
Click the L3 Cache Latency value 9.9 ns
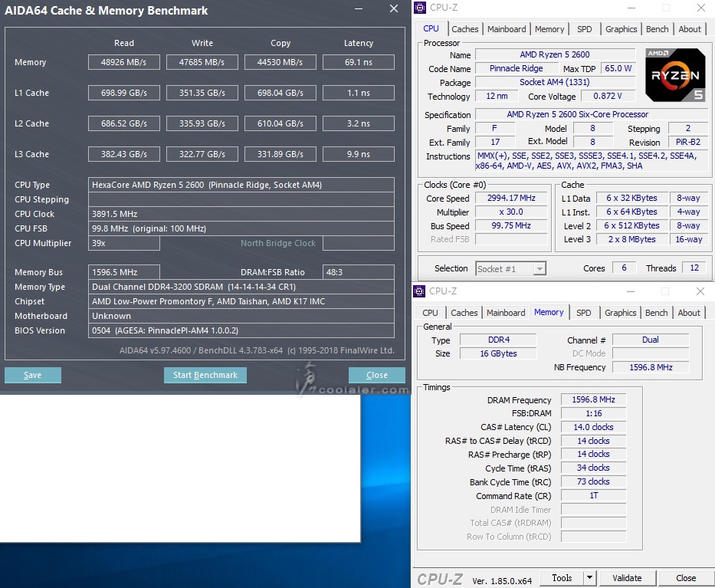pos(359,154)
